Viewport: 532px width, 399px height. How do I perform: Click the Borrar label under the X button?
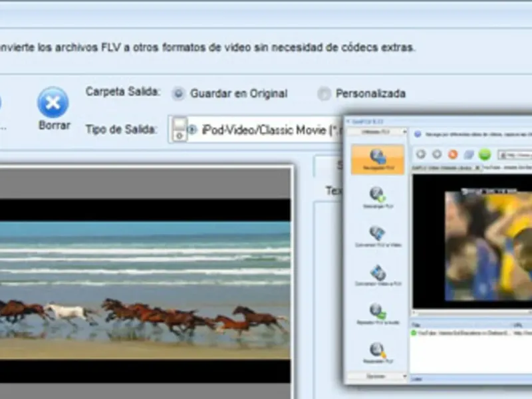(x=55, y=126)
